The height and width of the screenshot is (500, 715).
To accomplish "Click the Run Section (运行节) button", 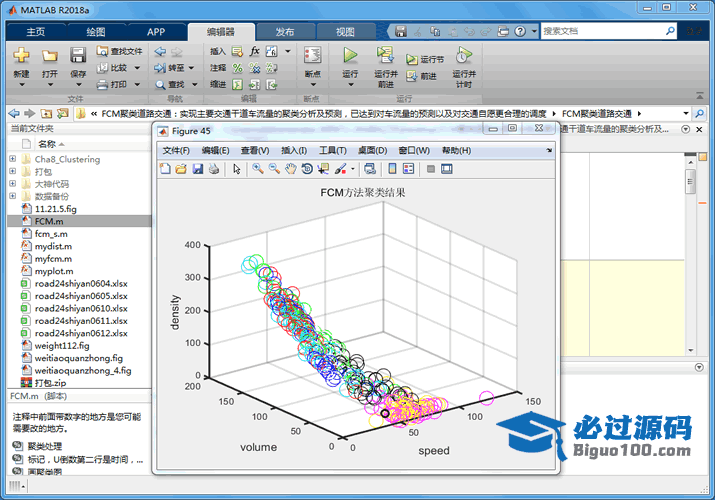I will (425, 59).
